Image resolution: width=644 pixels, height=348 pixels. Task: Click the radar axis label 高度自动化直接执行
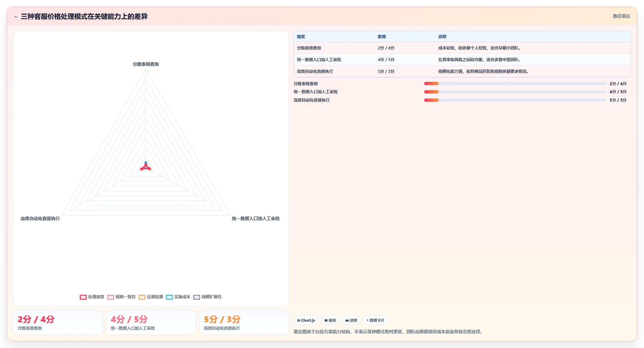[40, 218]
